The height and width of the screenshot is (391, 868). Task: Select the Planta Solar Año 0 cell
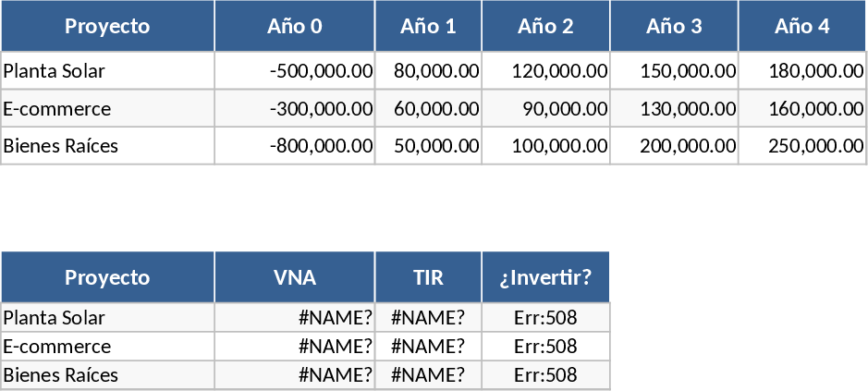point(294,70)
